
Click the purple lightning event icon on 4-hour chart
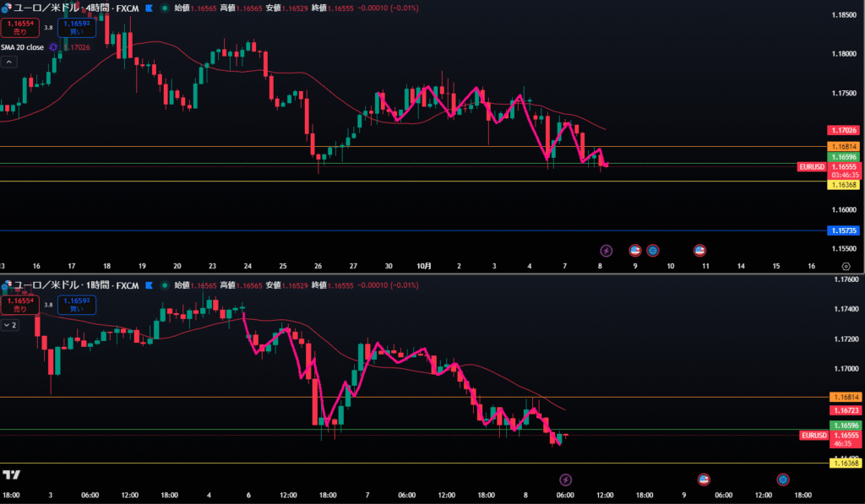[606, 250]
